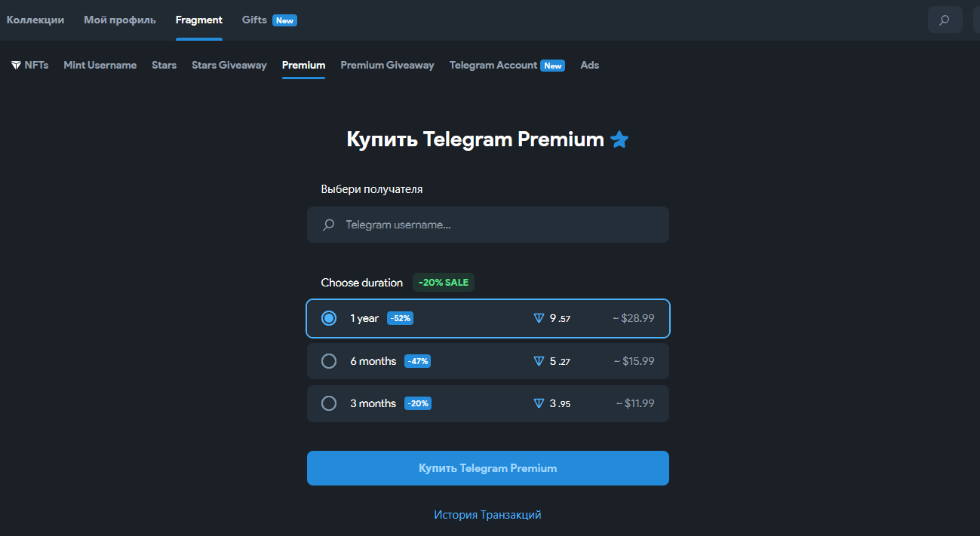Click the TON icon in the 3 months row
This screenshot has width=980, height=536.
(x=539, y=403)
